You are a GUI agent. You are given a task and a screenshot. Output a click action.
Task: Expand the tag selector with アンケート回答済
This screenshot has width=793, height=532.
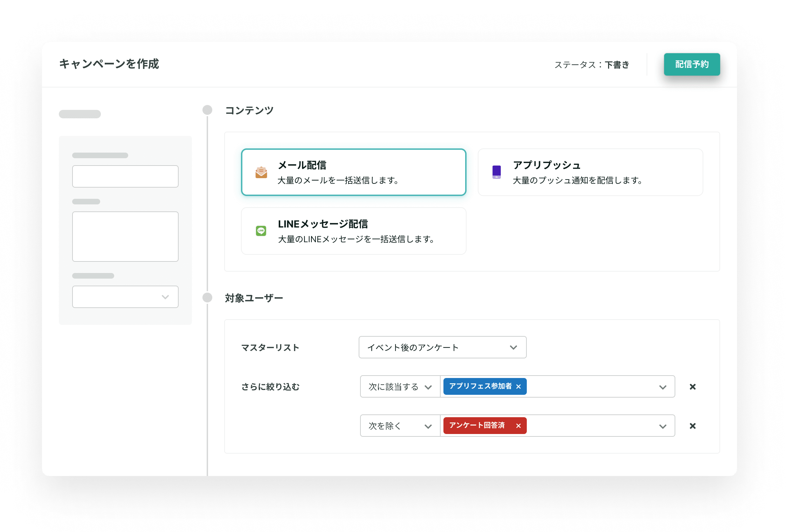click(x=662, y=426)
